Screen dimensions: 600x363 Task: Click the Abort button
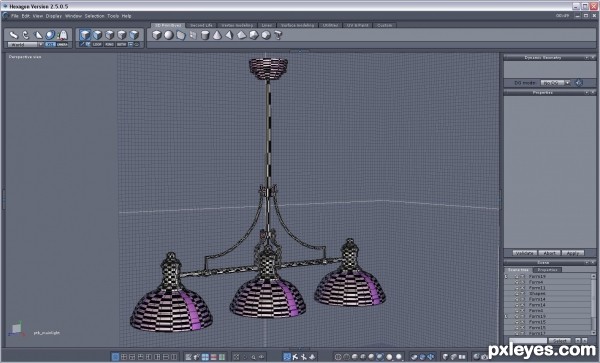pos(549,253)
